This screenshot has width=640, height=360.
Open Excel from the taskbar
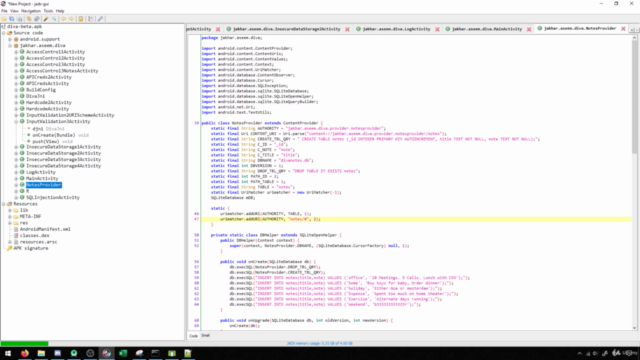123,353
